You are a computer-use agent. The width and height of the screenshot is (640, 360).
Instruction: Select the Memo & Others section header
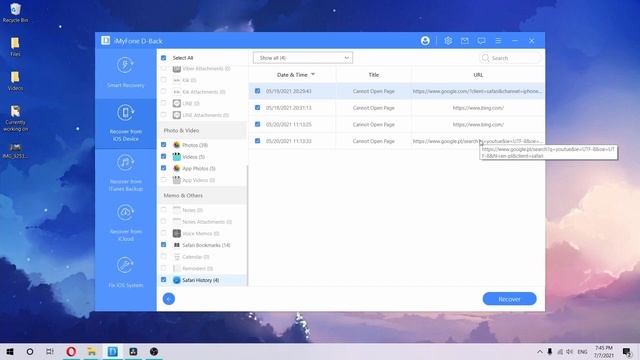(202, 196)
